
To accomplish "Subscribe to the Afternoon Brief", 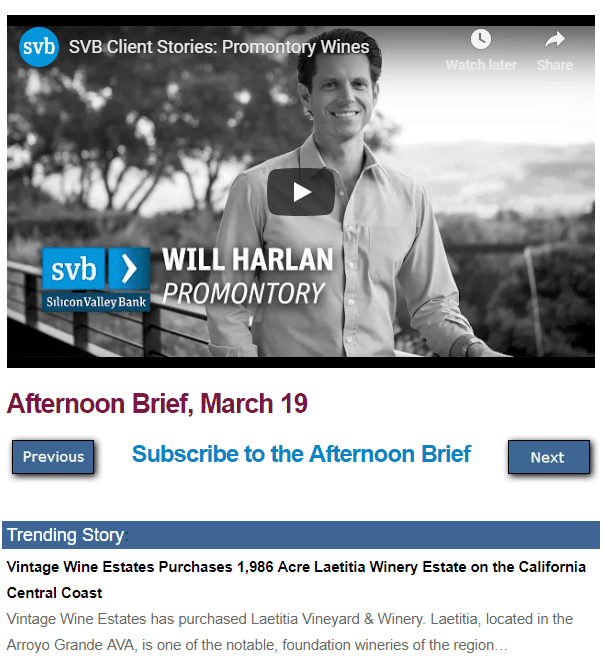I will pos(301,454).
